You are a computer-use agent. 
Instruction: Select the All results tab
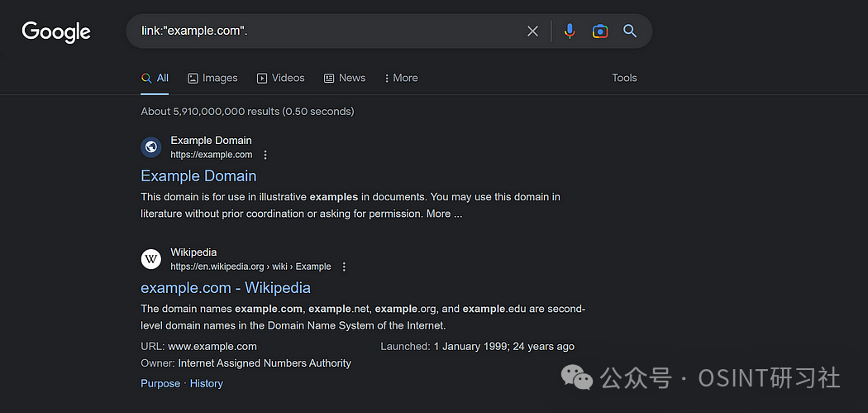[155, 78]
